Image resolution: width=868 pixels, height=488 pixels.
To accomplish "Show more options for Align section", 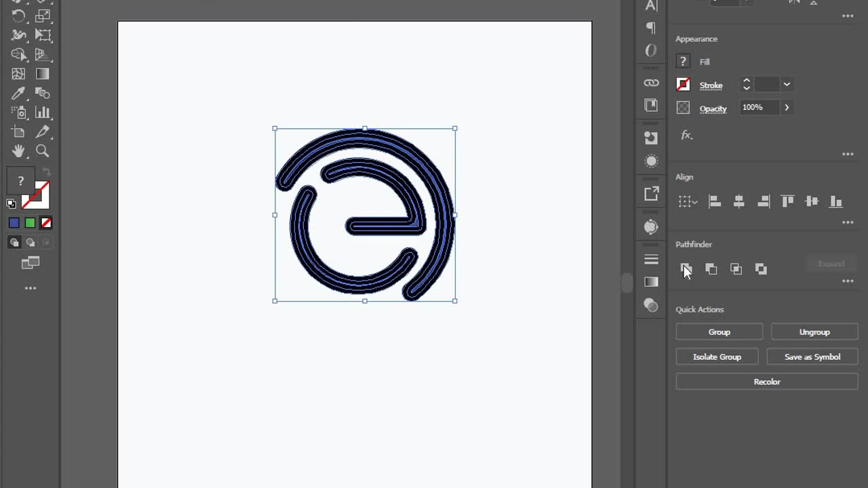I will point(848,222).
